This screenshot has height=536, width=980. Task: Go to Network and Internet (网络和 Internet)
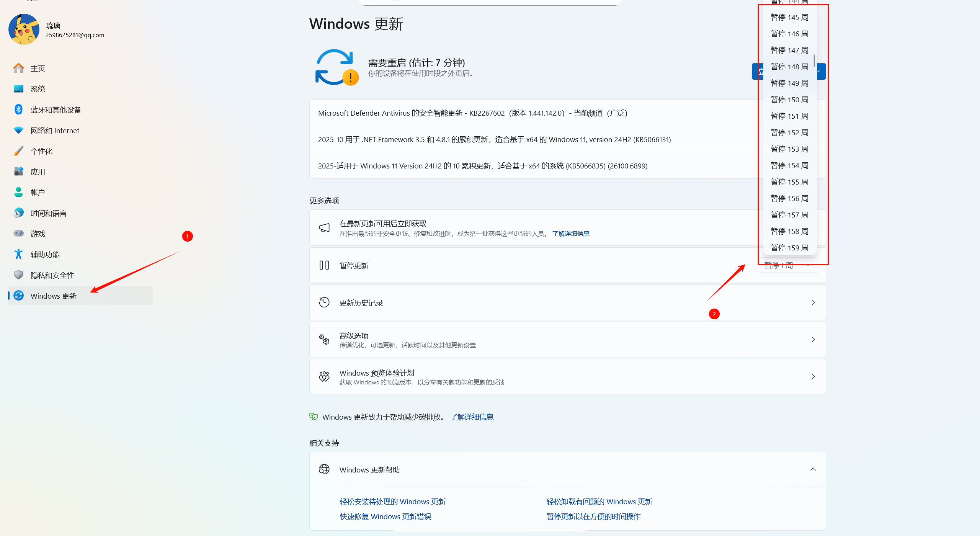[x=18, y=130]
